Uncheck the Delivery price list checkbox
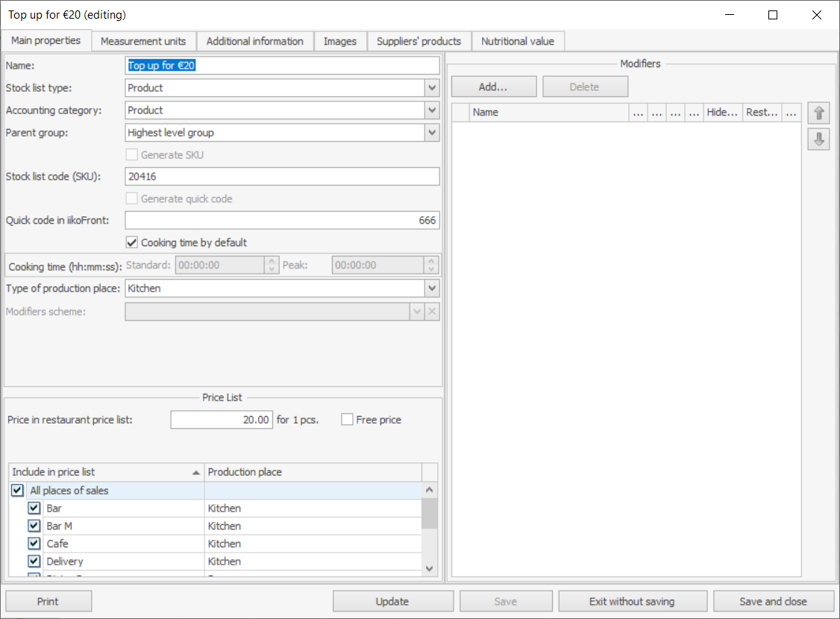This screenshot has height=619, width=840. [34, 562]
